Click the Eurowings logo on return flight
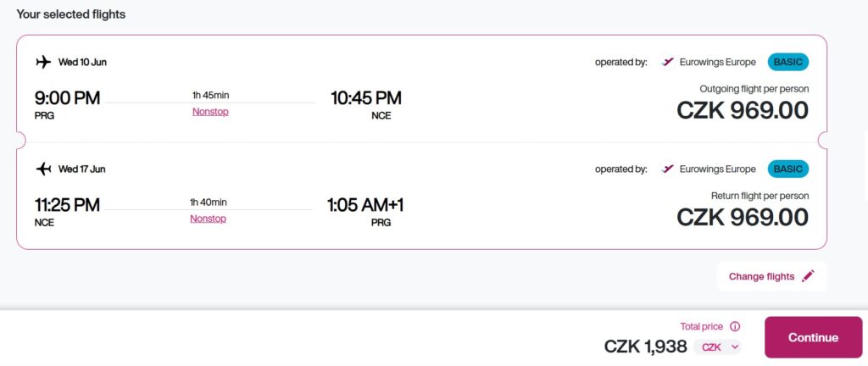The image size is (868, 366). click(x=668, y=169)
